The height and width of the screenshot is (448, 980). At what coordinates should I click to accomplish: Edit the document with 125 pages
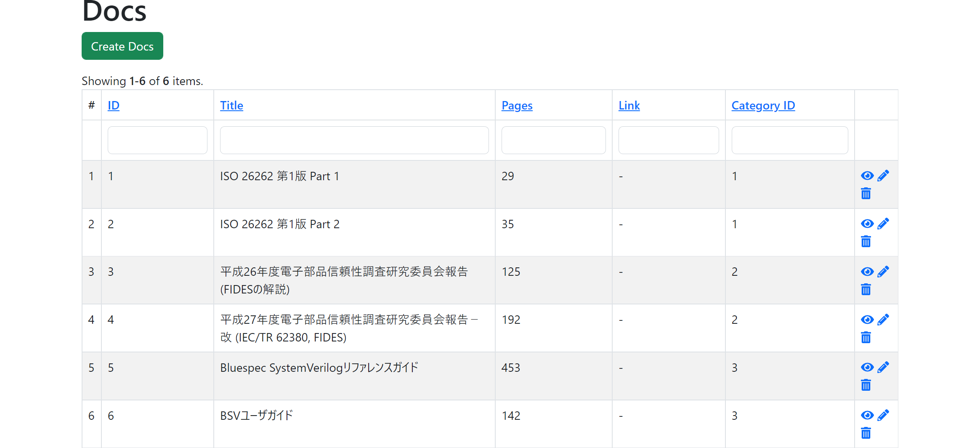883,272
